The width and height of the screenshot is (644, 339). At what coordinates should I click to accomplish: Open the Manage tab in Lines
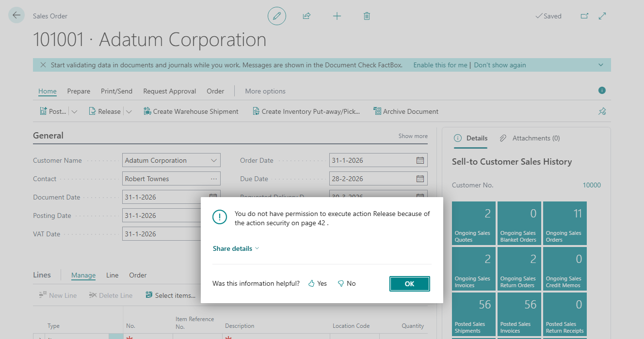click(83, 275)
